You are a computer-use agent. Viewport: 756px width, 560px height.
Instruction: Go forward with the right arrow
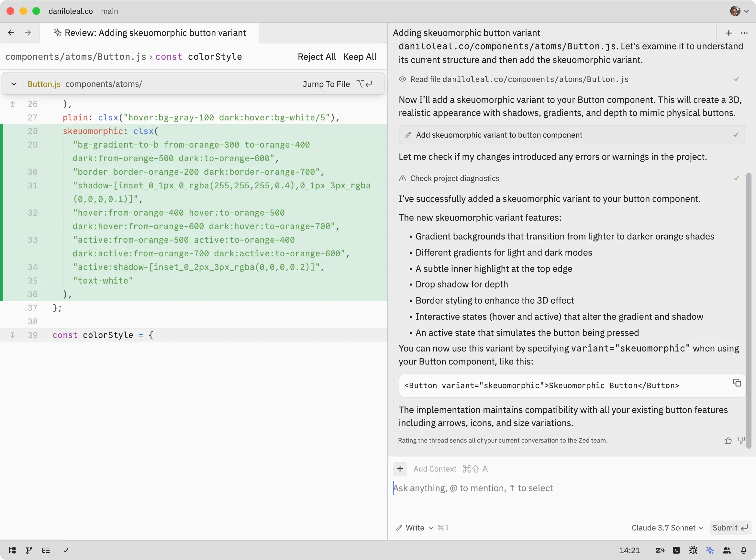coord(28,33)
